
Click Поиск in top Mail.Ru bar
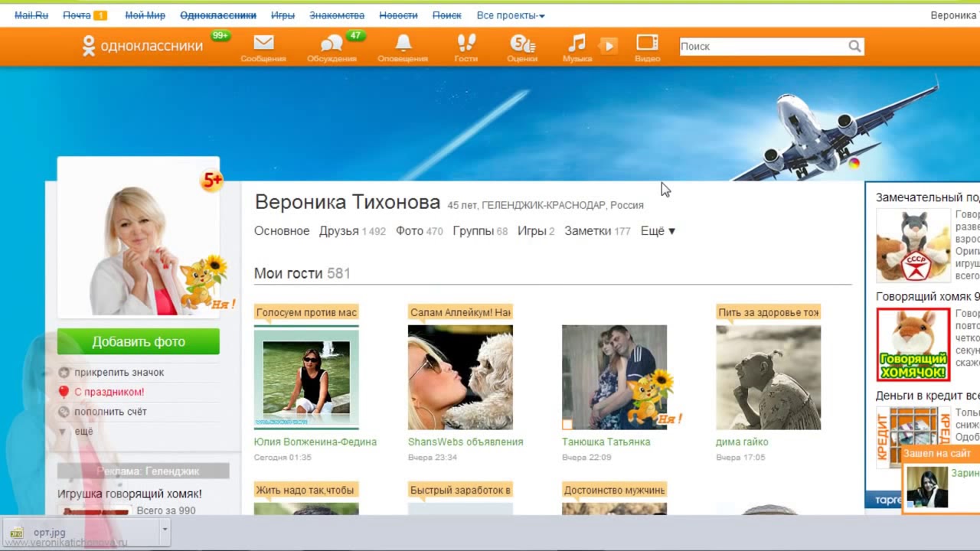(447, 15)
